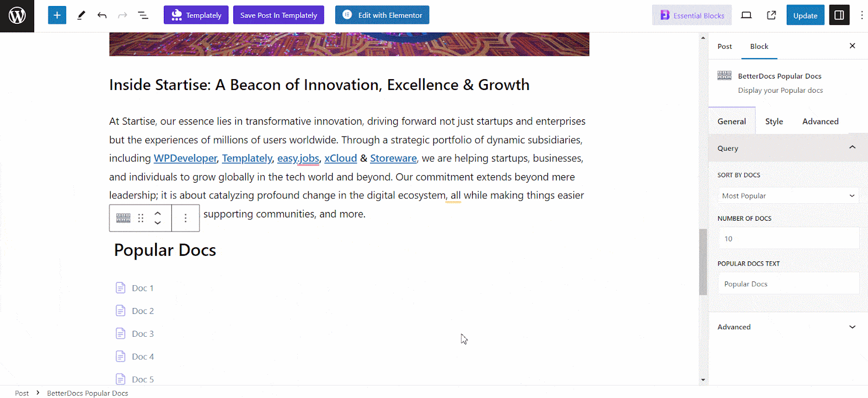This screenshot has height=398, width=868.
Task: Open the block inserter plus button
Action: (x=57, y=15)
